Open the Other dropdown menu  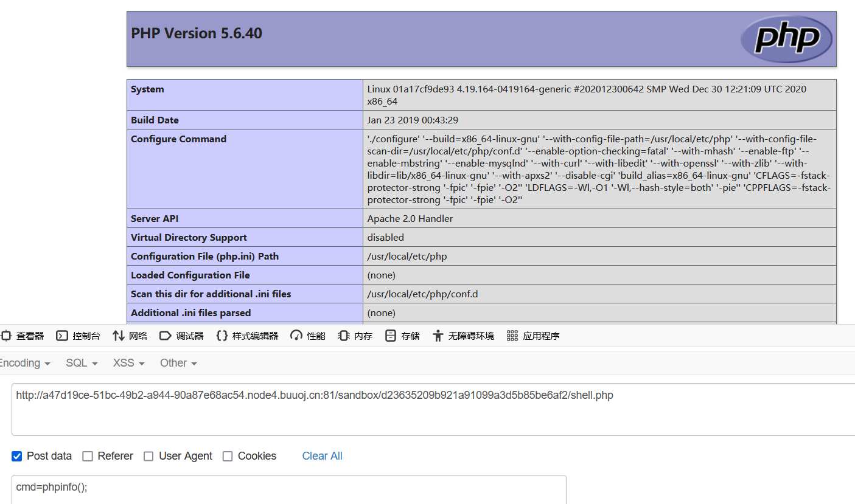[x=178, y=363]
